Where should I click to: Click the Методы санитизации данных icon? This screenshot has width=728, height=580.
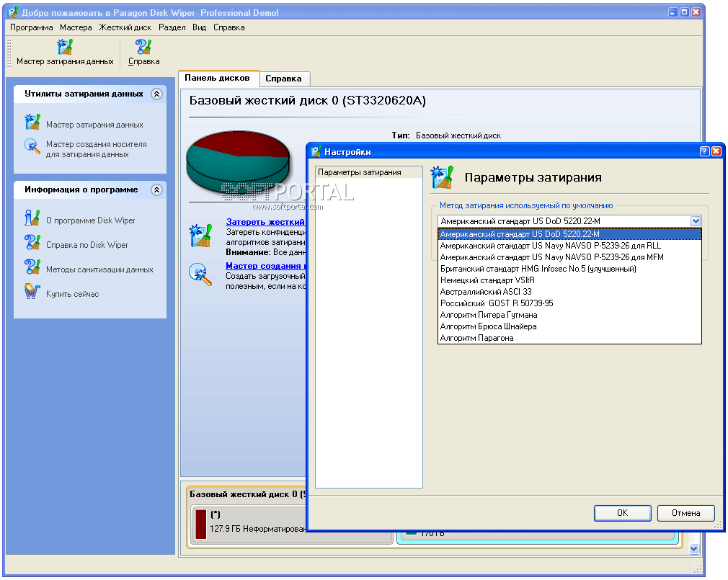[x=32, y=267]
